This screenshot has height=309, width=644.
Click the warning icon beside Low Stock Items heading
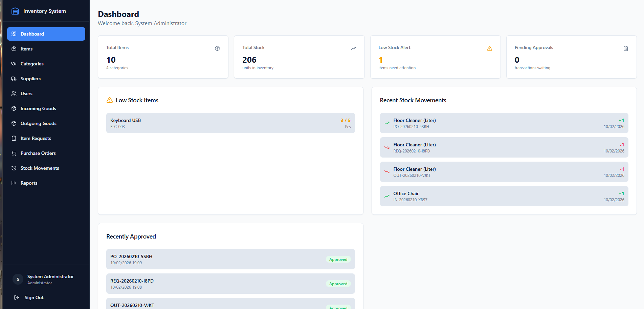pyautogui.click(x=110, y=100)
